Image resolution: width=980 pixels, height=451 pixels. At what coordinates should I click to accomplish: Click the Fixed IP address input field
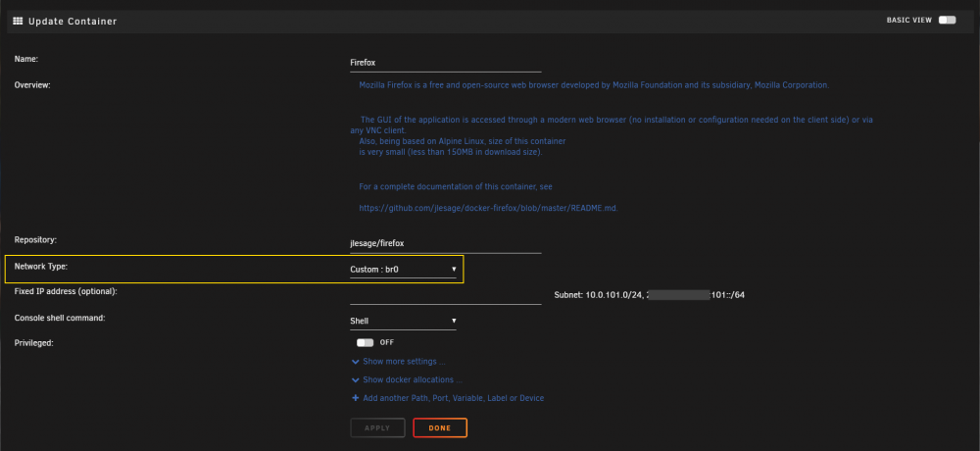pyautogui.click(x=446, y=295)
